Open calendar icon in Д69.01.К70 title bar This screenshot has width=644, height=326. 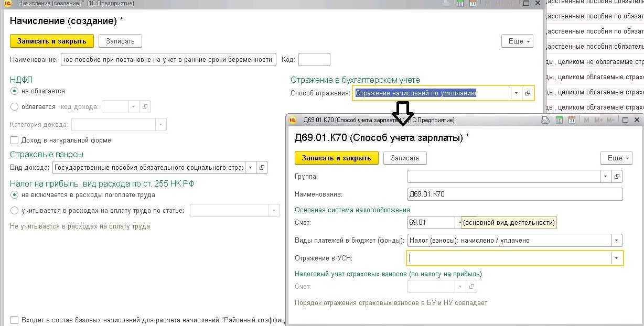tap(572, 120)
